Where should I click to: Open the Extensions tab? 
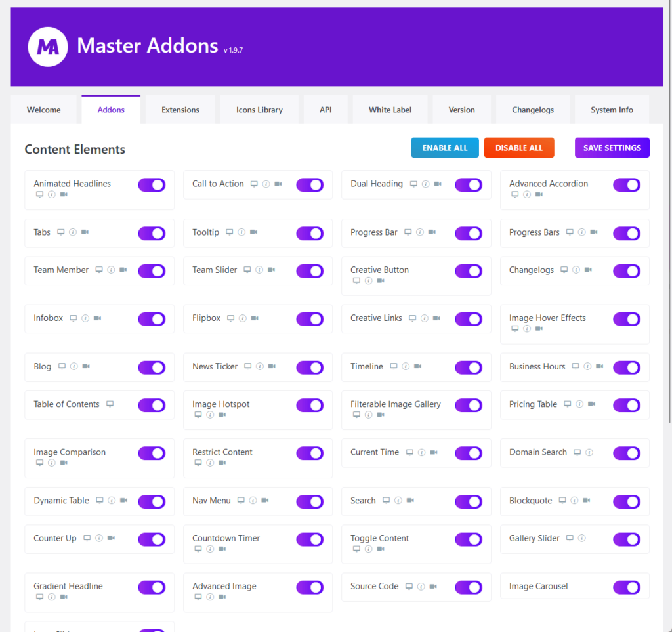click(x=180, y=110)
